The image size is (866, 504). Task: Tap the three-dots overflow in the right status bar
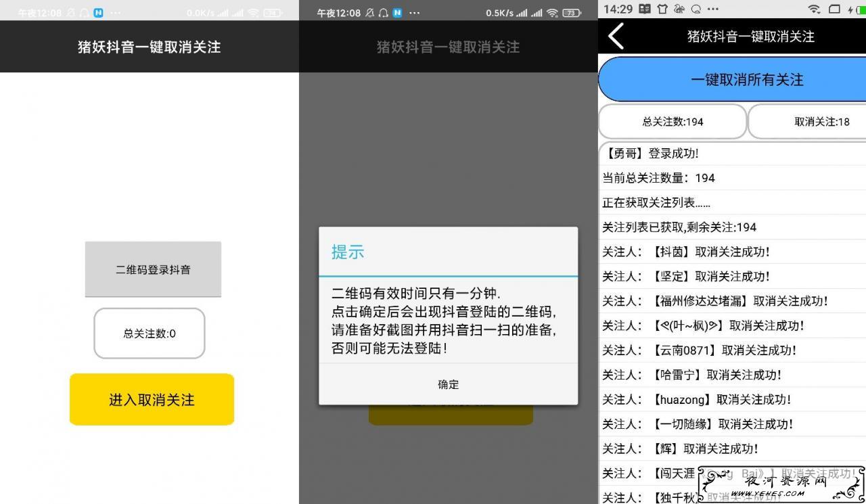[713, 9]
